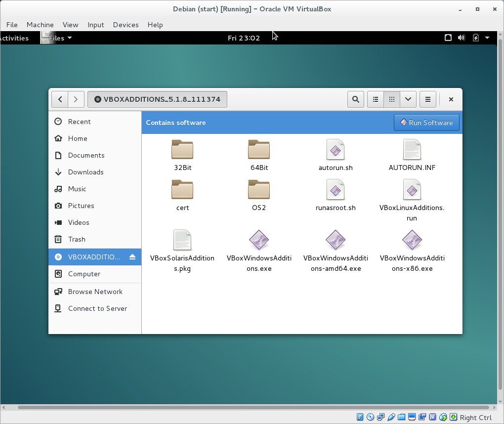Open the VirtualBox Devices menu
The image size is (504, 424).
click(126, 25)
